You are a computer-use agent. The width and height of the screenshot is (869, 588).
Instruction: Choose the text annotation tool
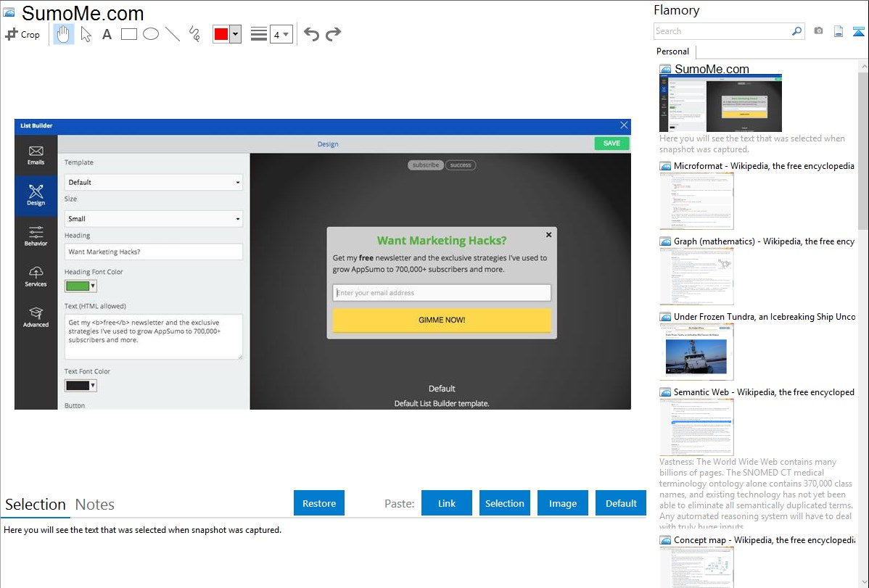click(107, 34)
